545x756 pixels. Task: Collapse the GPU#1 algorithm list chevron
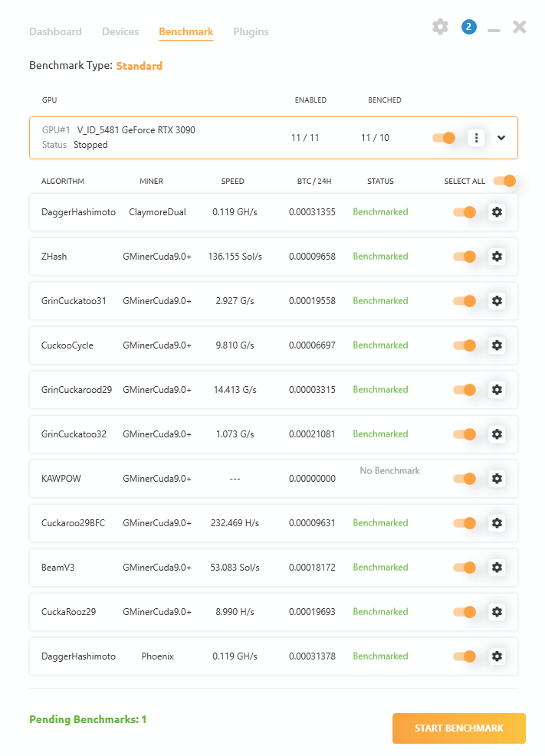(501, 138)
